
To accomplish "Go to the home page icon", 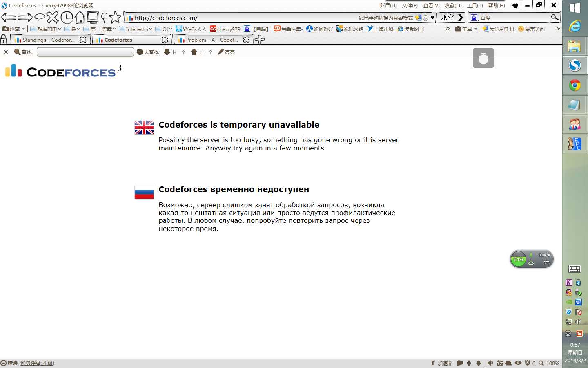I will 80,18.
